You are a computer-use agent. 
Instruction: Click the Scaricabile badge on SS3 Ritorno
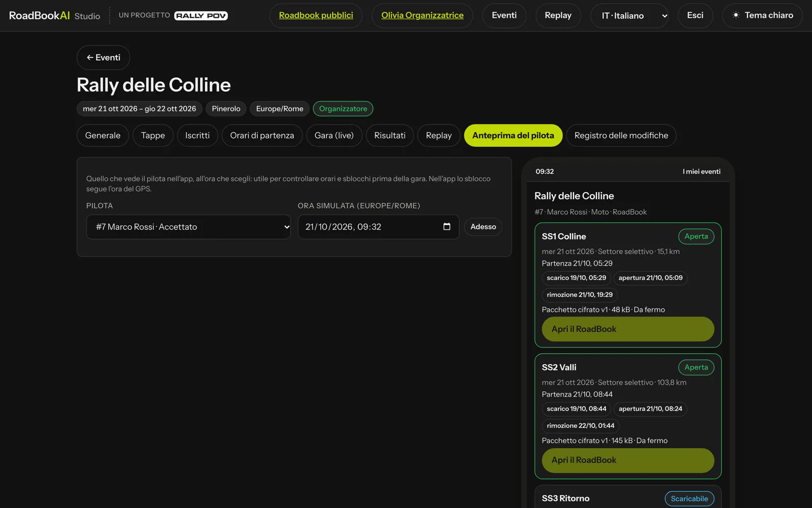coord(689,499)
